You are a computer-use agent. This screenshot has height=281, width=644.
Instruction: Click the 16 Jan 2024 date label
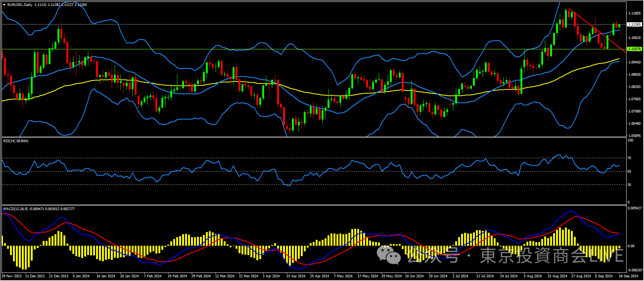pos(106,276)
